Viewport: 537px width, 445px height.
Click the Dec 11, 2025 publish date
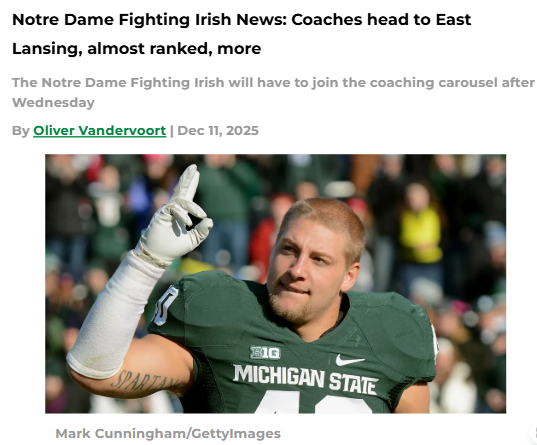[218, 131]
